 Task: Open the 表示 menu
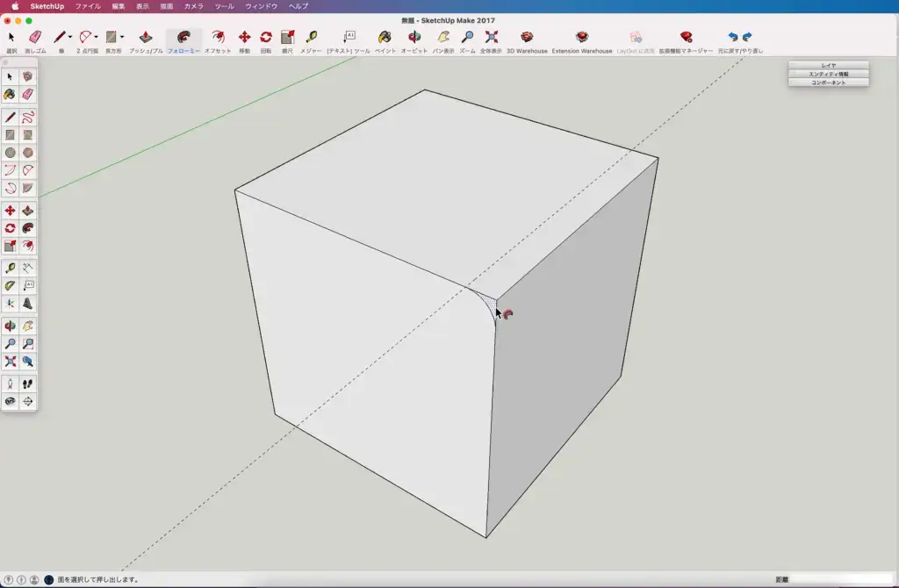(x=143, y=6)
